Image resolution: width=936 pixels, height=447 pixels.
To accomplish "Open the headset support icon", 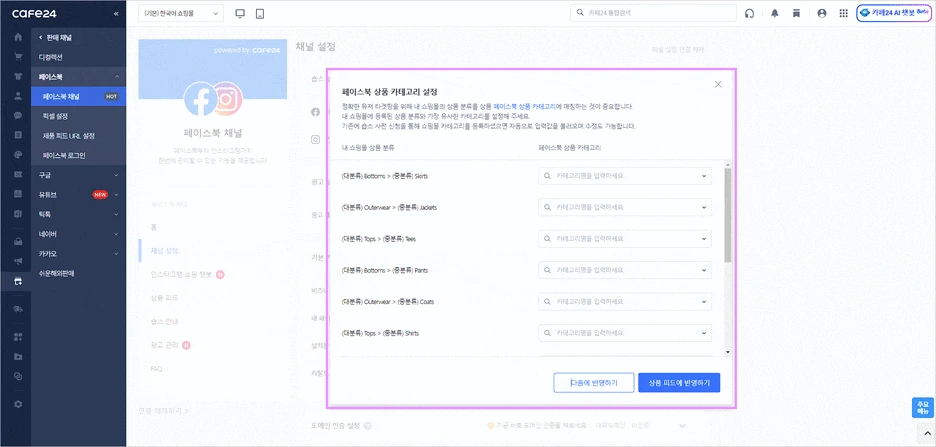I will [750, 13].
